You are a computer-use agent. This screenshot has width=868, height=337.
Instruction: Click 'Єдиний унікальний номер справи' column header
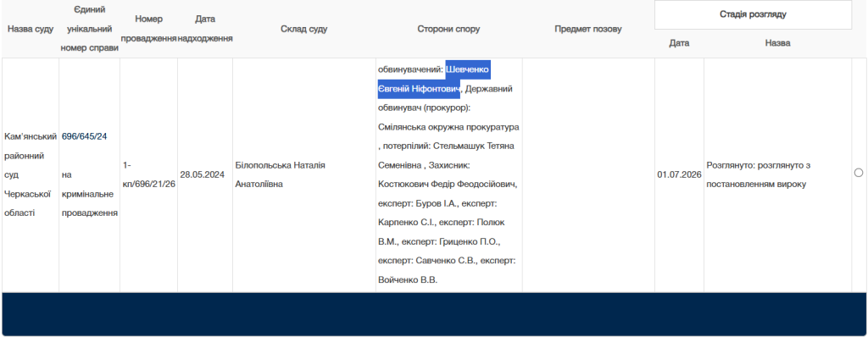tap(89, 29)
